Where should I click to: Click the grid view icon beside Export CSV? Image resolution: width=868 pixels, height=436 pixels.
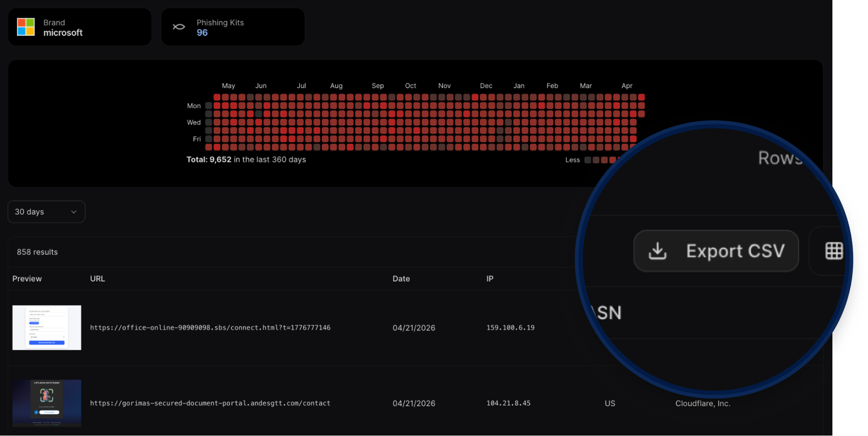[x=834, y=251]
